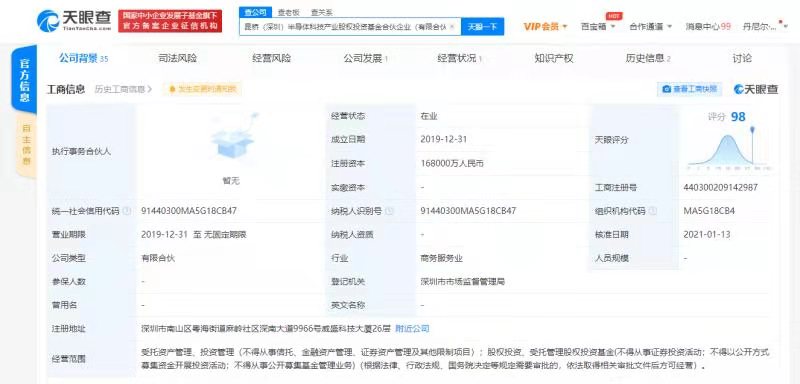This screenshot has width=800, height=384.
Task: Click the help icon beside 组织机构代码
Action: [x=652, y=211]
